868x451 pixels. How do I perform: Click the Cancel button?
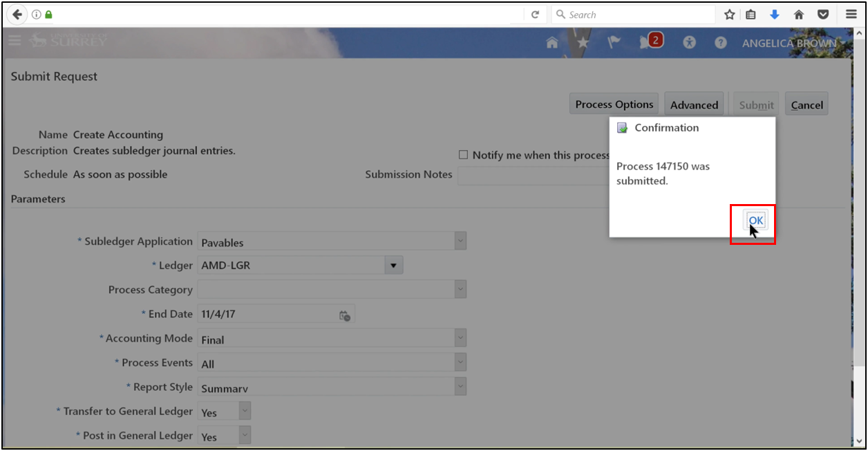point(806,104)
